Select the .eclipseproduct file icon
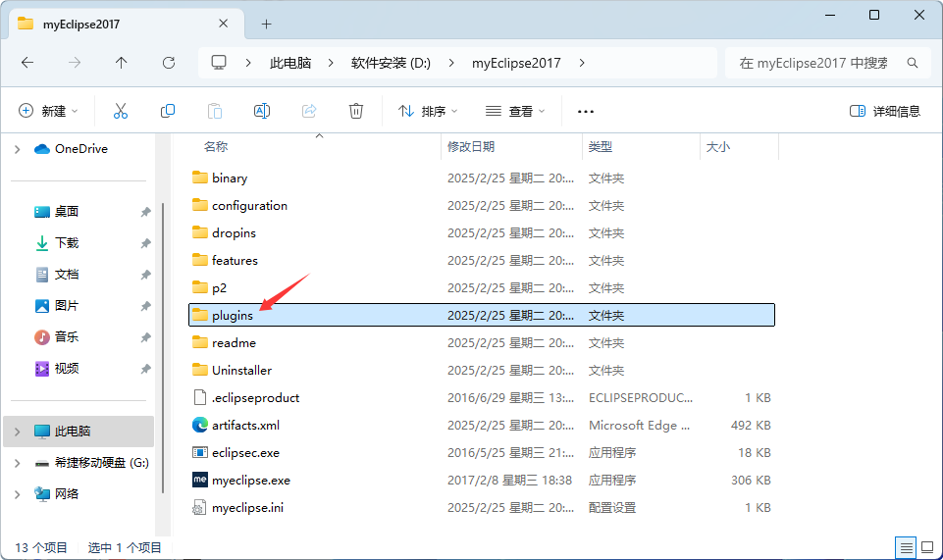Viewport: 943px width, 560px height. click(199, 397)
